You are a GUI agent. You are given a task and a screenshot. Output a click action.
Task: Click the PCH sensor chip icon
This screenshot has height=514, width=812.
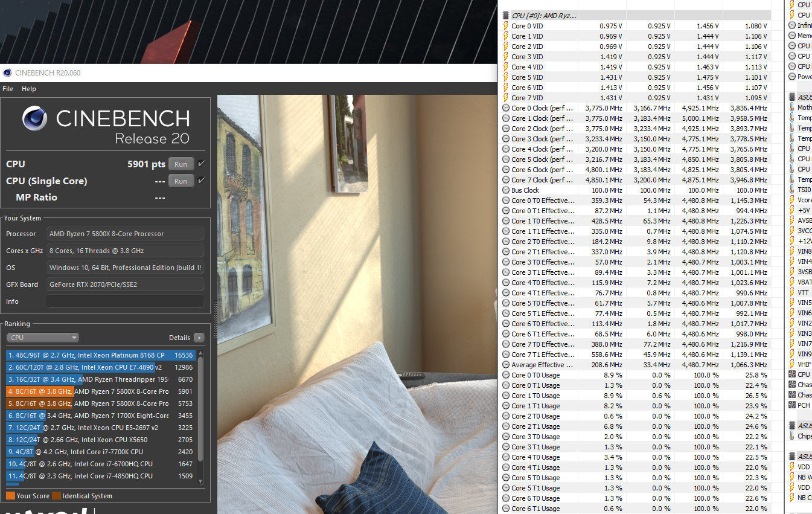792,405
